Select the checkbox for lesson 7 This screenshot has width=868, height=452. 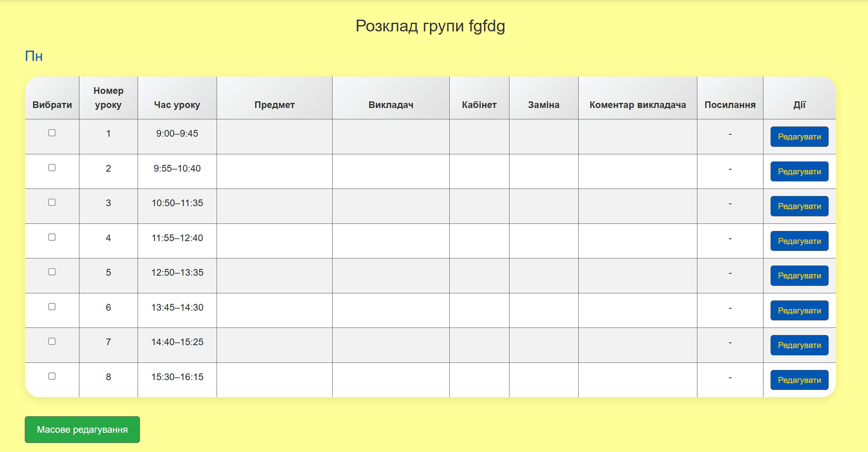click(52, 341)
